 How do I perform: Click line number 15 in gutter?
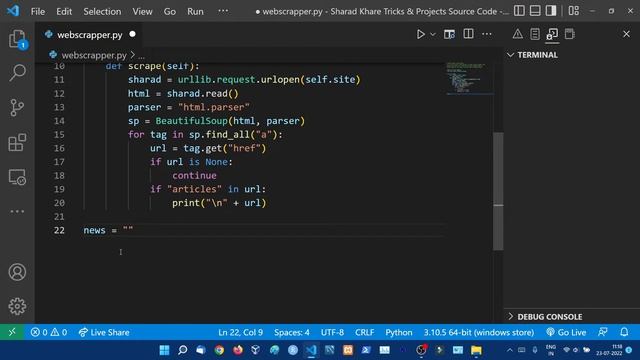click(x=59, y=135)
